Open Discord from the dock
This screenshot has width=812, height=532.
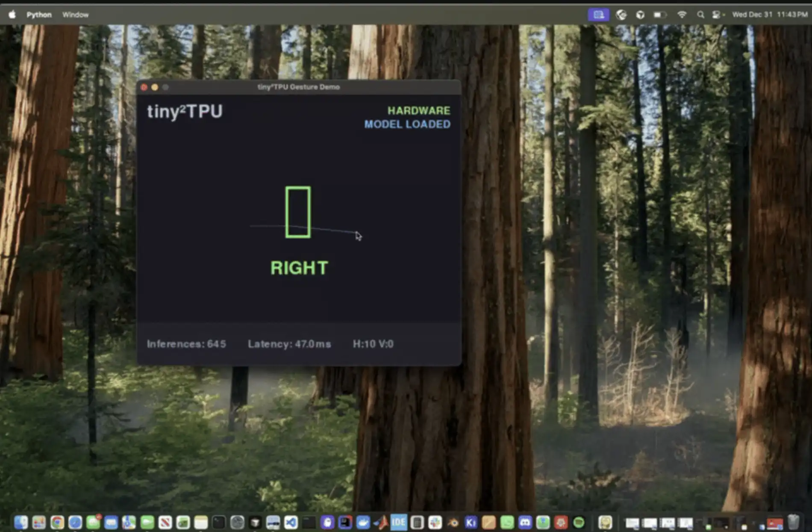tap(525, 522)
